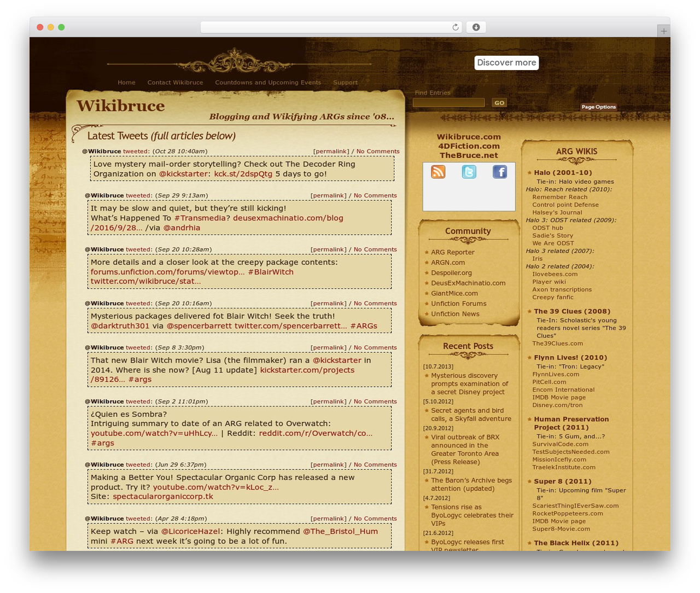Open SurvivalCode.com wiki link
This screenshot has width=700, height=593.
[560, 444]
